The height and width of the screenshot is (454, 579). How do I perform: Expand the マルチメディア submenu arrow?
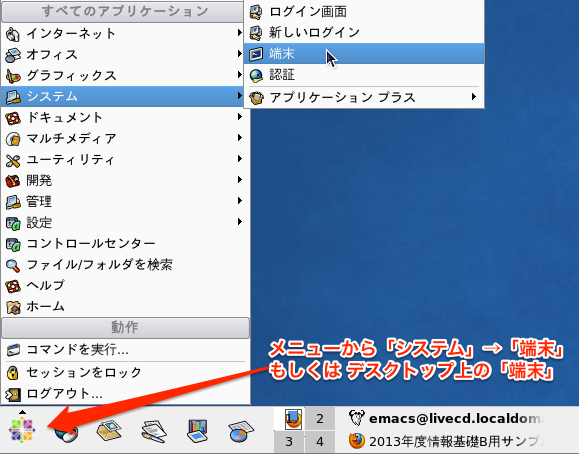click(x=240, y=138)
